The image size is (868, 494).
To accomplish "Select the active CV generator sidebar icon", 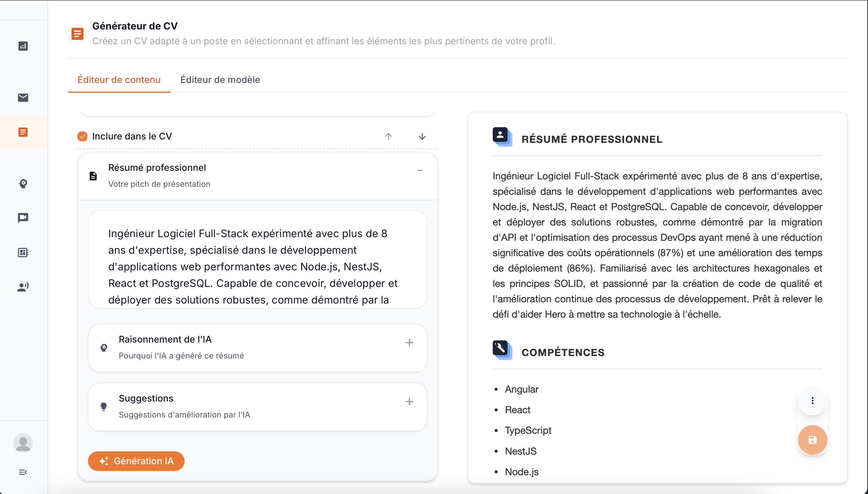I will [x=23, y=132].
